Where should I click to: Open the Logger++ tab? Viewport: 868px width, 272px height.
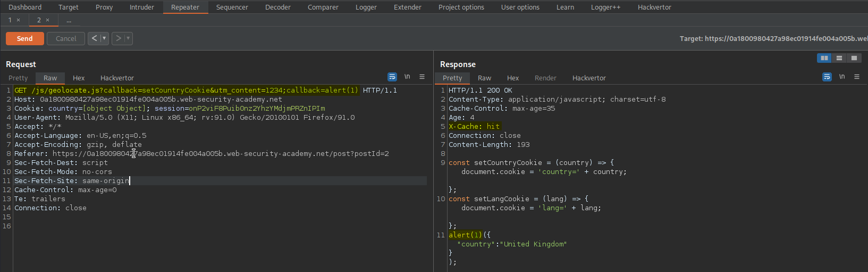(x=605, y=7)
